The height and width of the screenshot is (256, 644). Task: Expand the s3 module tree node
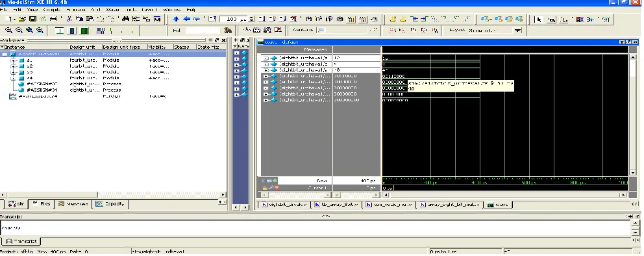click(x=13, y=72)
